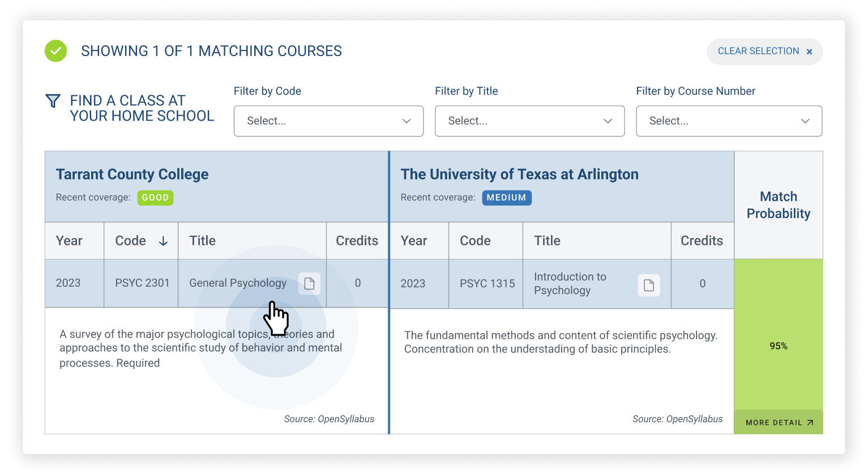Click the green 95% match probability bar
868x476 pixels.
coord(779,345)
